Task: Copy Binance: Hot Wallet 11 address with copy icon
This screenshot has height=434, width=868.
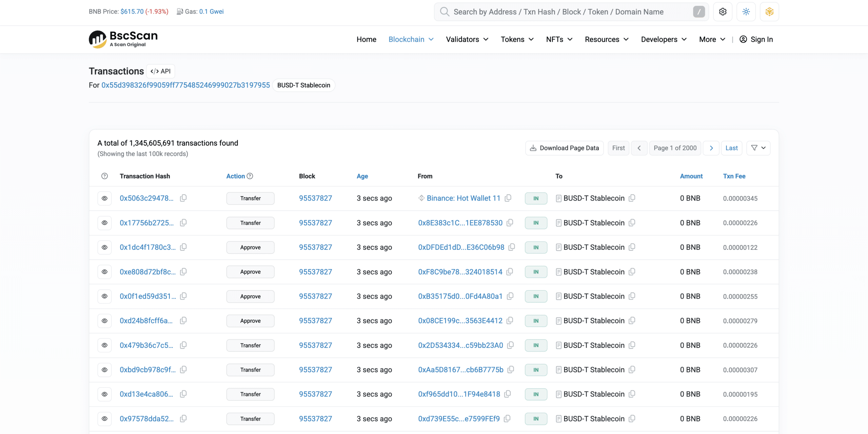Action: [x=508, y=198]
